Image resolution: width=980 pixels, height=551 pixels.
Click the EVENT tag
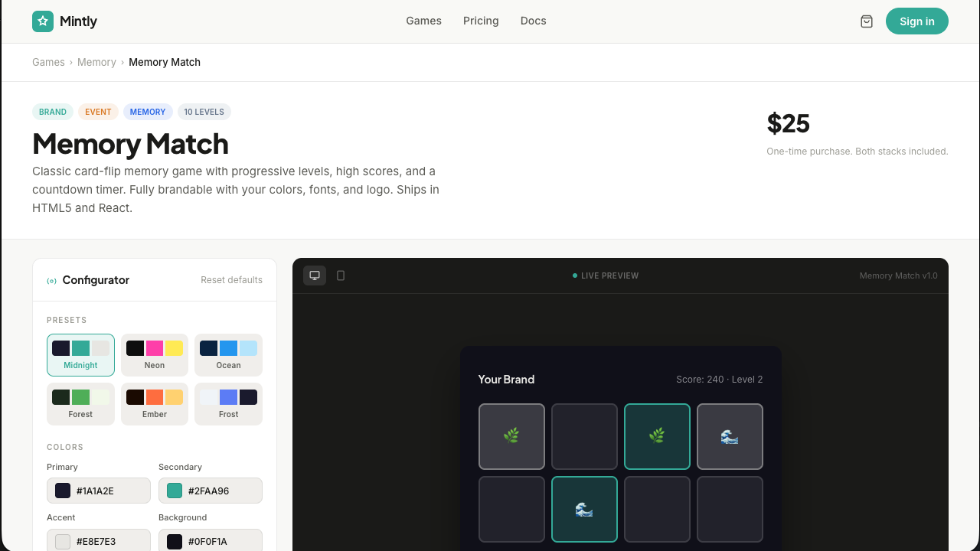(98, 112)
